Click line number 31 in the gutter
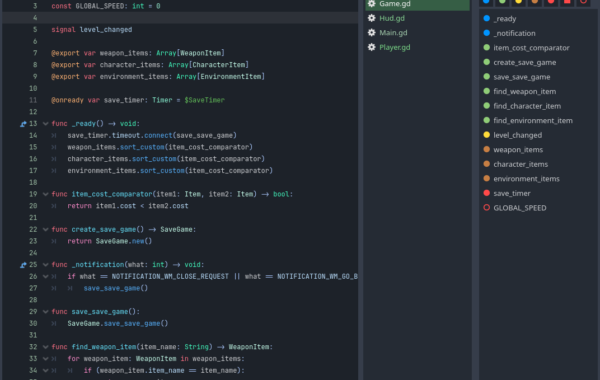 33,335
